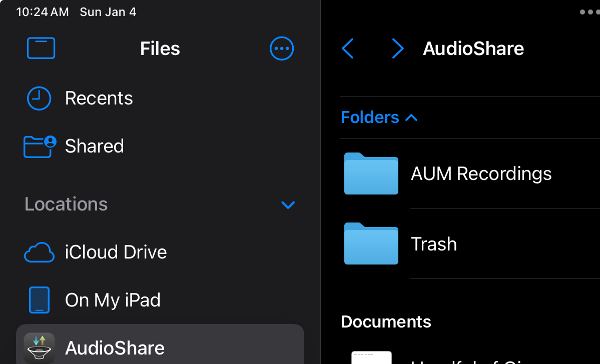The height and width of the screenshot is (364, 600).
Task: Click the AudioShare app icon
Action: (x=39, y=348)
